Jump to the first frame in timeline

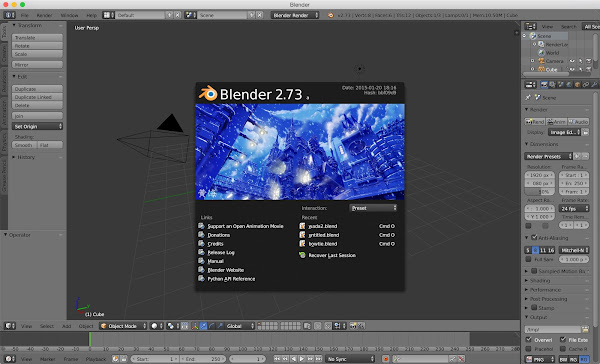click(x=277, y=359)
